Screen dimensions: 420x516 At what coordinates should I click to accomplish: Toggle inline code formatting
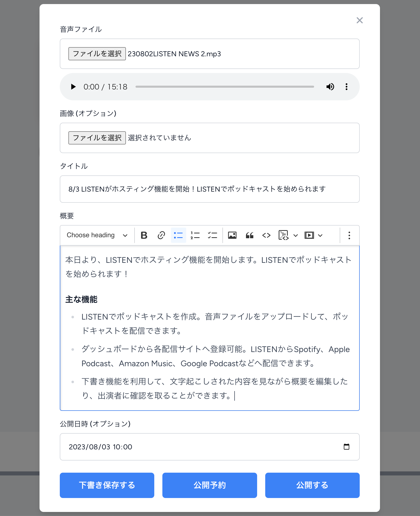tap(266, 235)
